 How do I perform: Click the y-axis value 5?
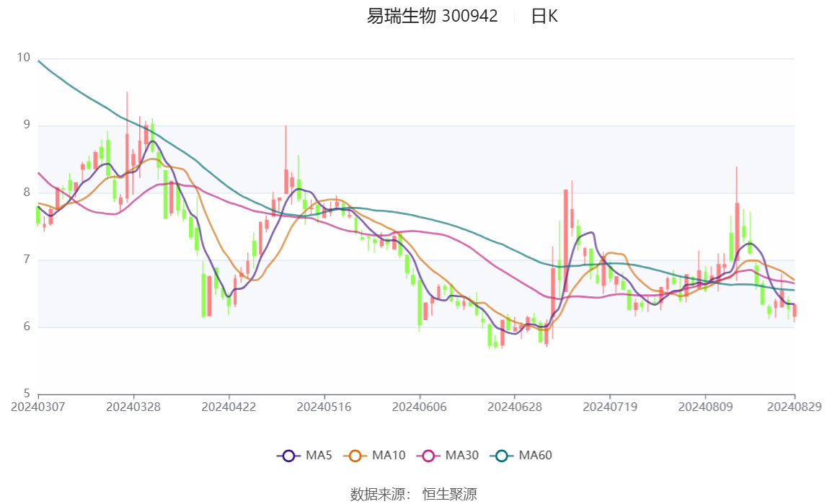[27, 393]
